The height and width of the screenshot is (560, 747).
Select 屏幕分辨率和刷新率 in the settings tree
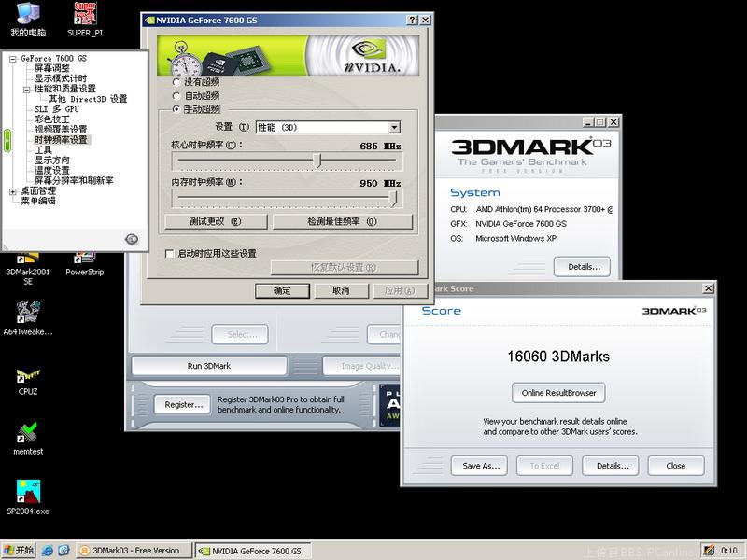(x=74, y=181)
